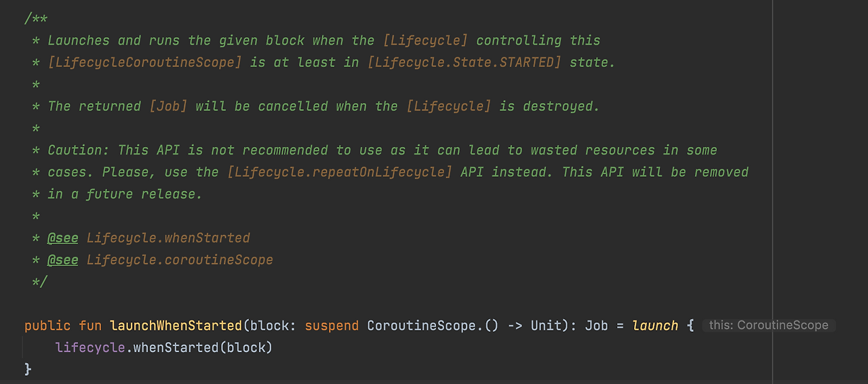Screen dimensions: 868x384
Task: Click the opening /** of the doc comment
Action: (x=36, y=18)
